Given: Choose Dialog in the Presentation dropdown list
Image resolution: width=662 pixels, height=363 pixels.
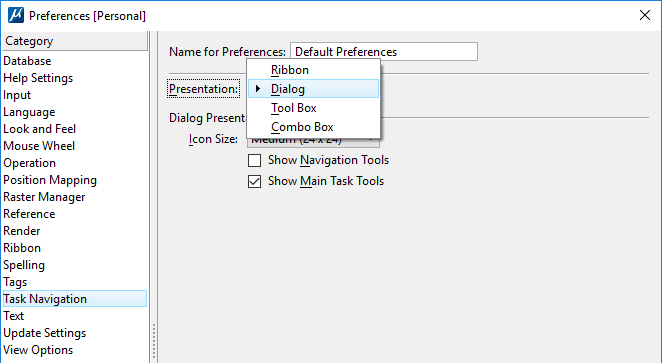Looking at the screenshot, I should click(x=313, y=89).
